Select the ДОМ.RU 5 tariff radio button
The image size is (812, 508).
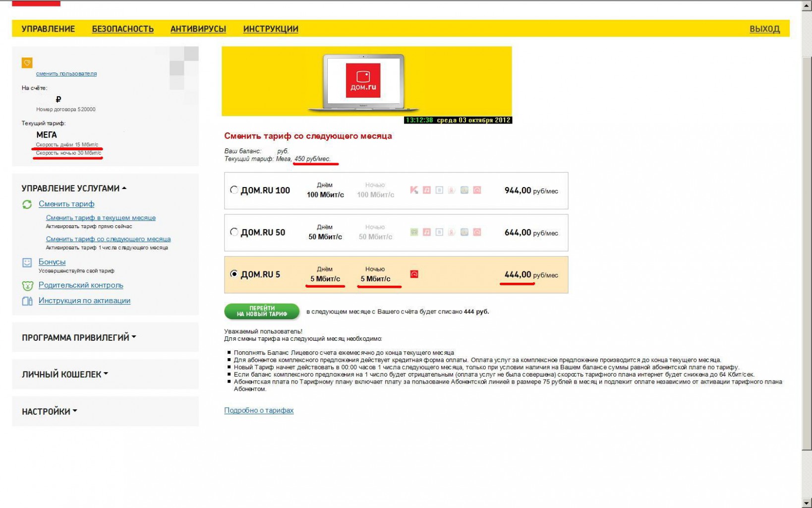tap(234, 274)
